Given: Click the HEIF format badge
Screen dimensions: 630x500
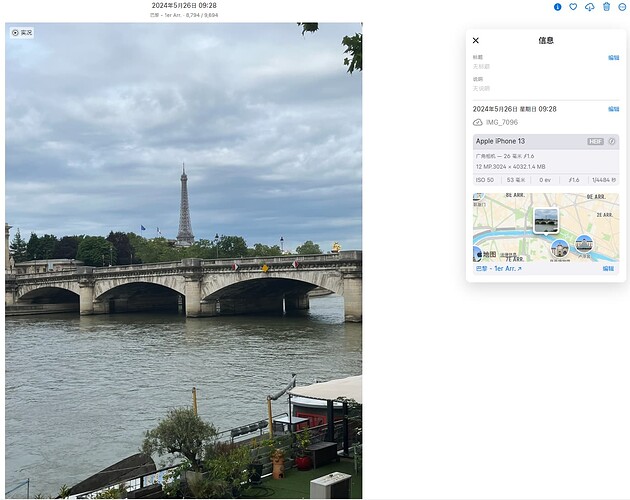Looking at the screenshot, I should click(x=595, y=141).
